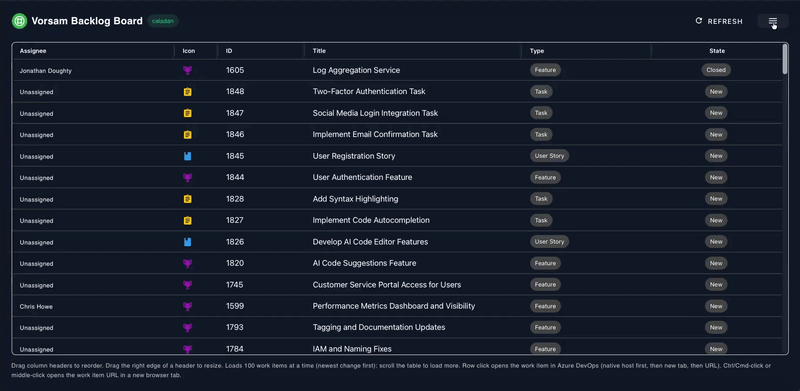Viewport: 800px width, 391px height.
Task: Click the blue book icon for 1845
Action: click(187, 156)
